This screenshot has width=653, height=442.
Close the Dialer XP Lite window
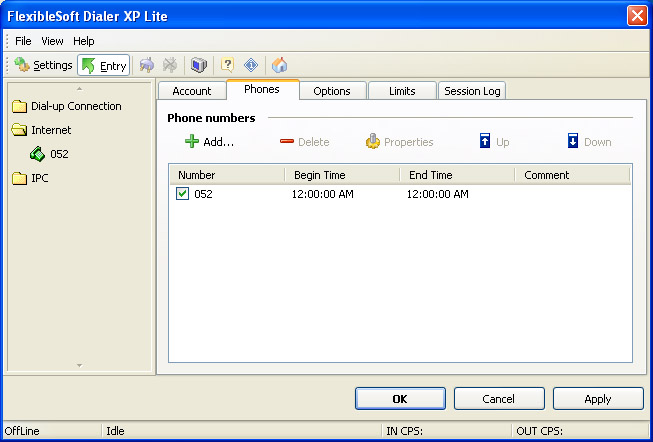pos(637,16)
